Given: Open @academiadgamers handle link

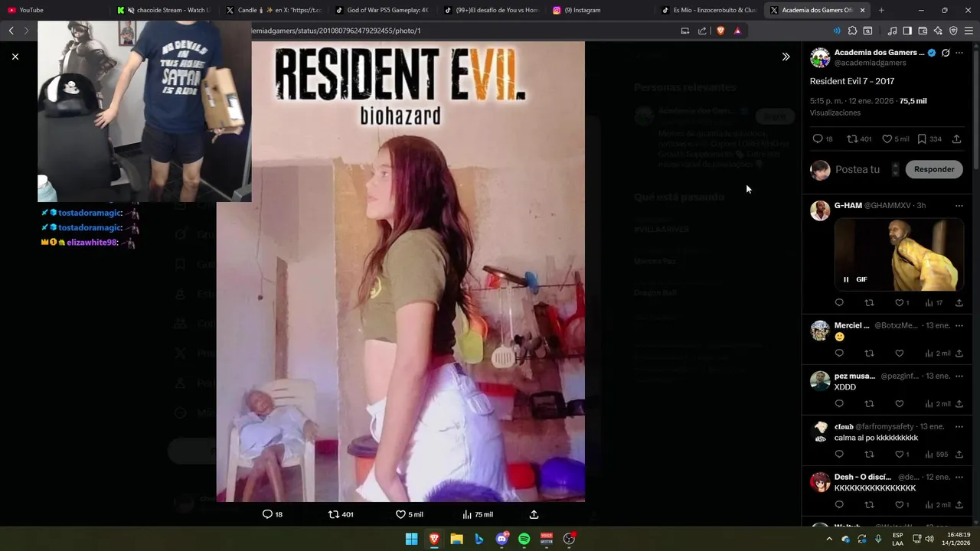Looking at the screenshot, I should click(x=870, y=63).
